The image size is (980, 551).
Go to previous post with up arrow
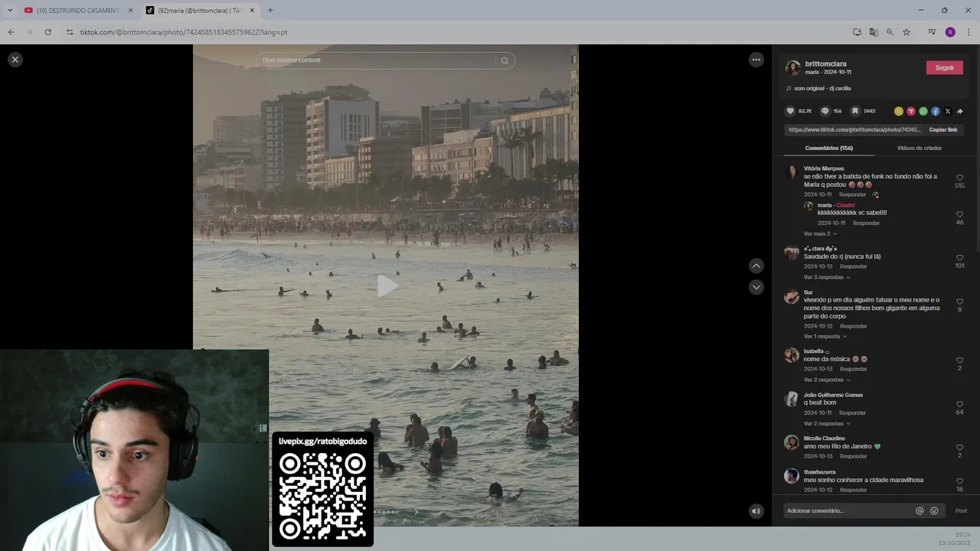click(x=756, y=266)
